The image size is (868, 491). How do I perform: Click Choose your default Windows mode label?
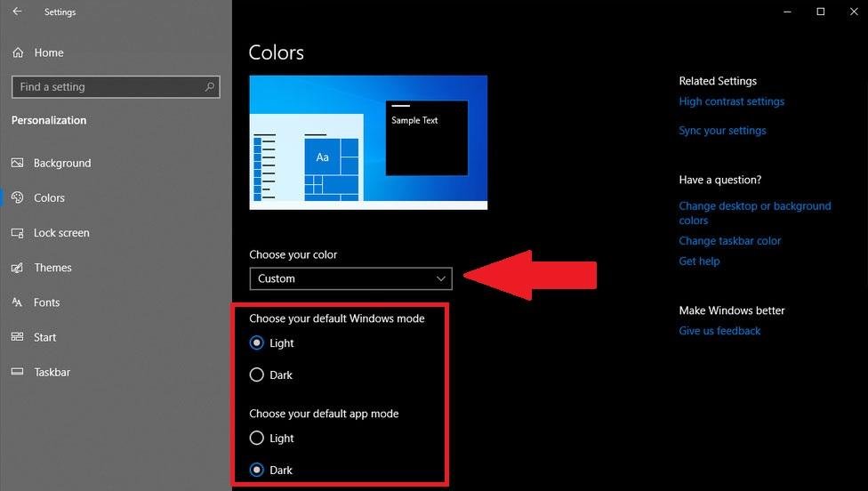(x=336, y=318)
